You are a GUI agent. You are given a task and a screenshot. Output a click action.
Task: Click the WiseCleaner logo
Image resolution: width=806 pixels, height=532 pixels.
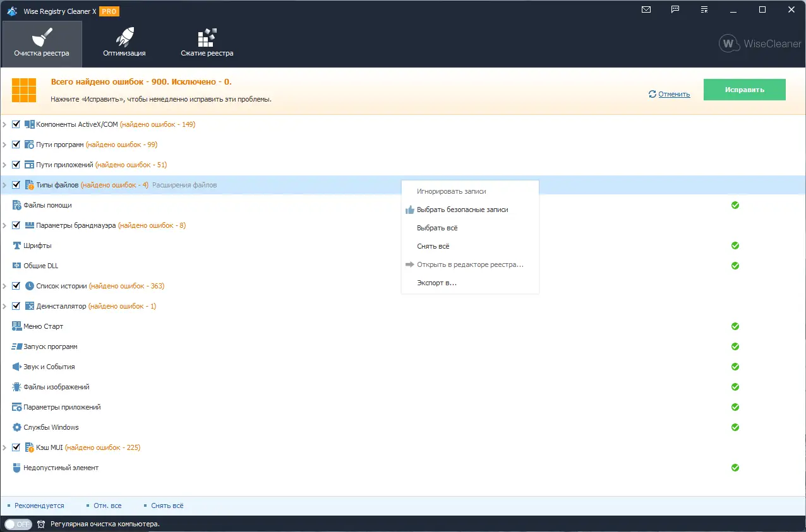760,44
